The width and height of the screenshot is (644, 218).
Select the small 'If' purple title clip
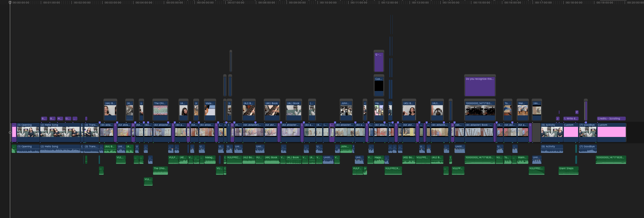577,112
